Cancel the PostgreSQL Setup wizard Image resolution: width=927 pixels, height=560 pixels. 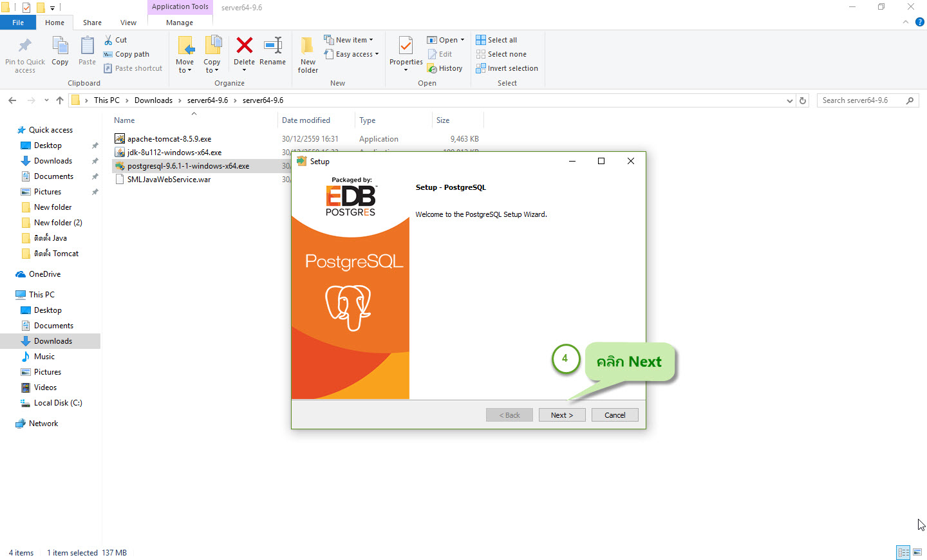615,415
